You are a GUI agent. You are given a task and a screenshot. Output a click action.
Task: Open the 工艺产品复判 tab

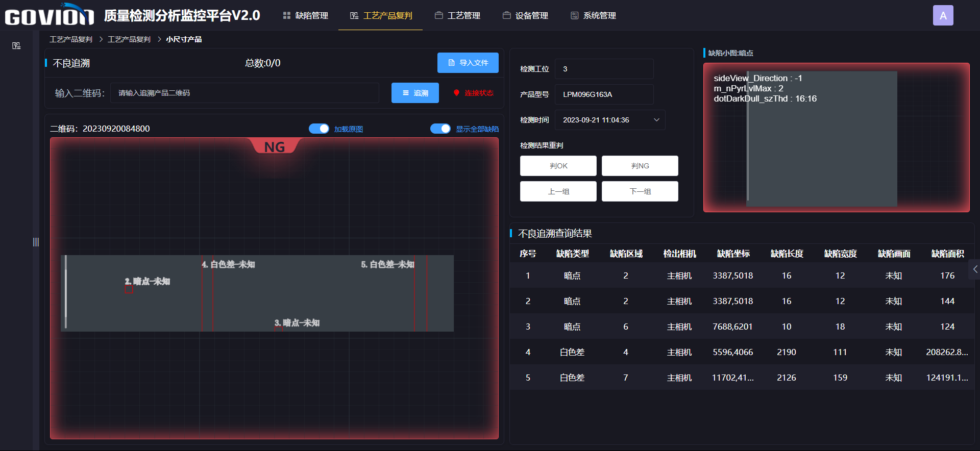[381, 16]
